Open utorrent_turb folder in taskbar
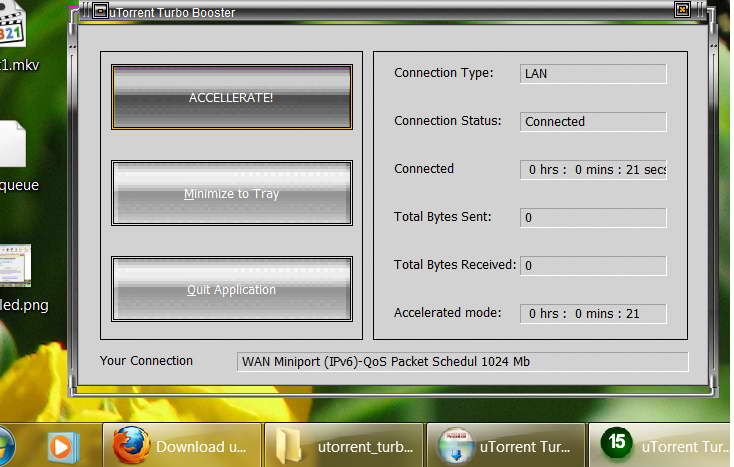Viewport: 734px width, 467px height. (x=344, y=445)
